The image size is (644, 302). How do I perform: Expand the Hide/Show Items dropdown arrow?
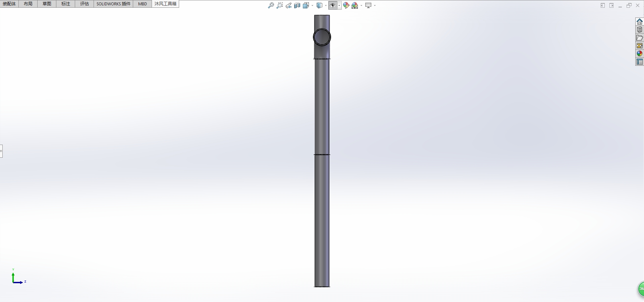click(x=339, y=5)
